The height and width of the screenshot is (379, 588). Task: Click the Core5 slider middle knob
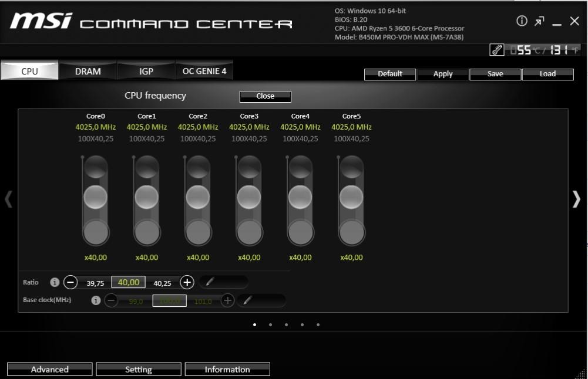(351, 197)
